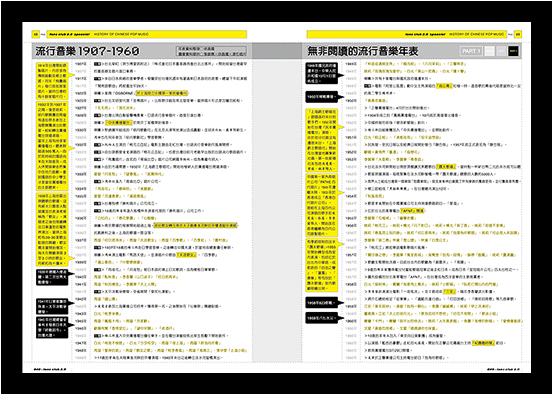553x395 pixels.
Task: Click the second black callout bubble on right page
Action: (321, 96)
